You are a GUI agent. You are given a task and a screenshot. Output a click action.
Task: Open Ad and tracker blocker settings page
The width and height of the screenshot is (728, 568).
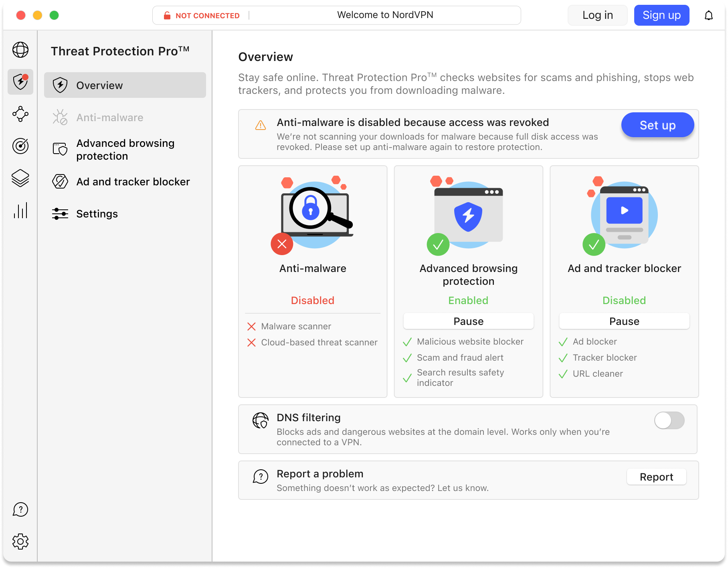133,182
